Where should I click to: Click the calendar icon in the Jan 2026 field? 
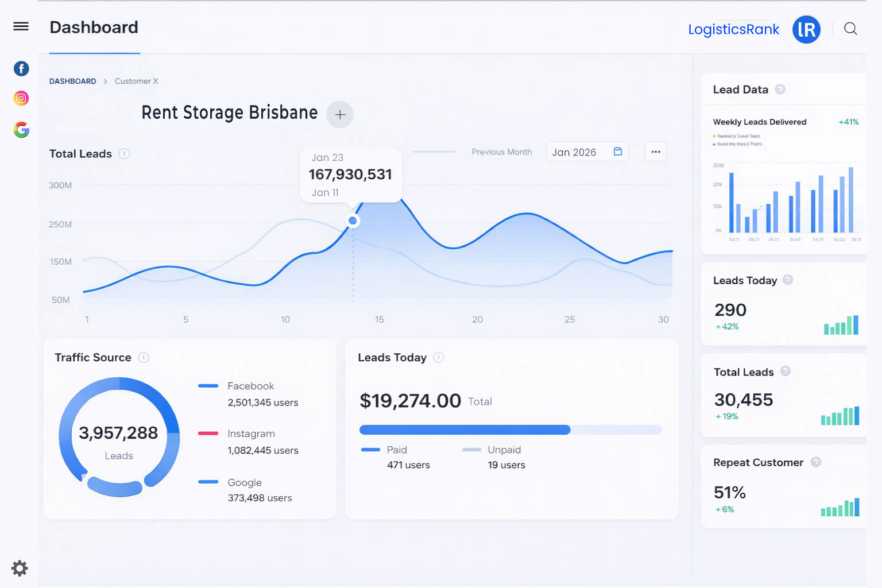[x=618, y=152]
